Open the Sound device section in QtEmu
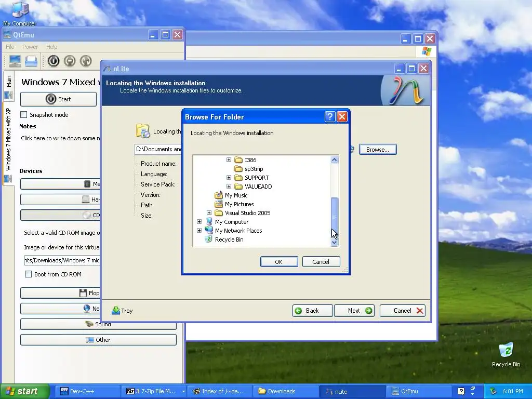Image resolution: width=532 pixels, height=399 pixels. point(98,324)
